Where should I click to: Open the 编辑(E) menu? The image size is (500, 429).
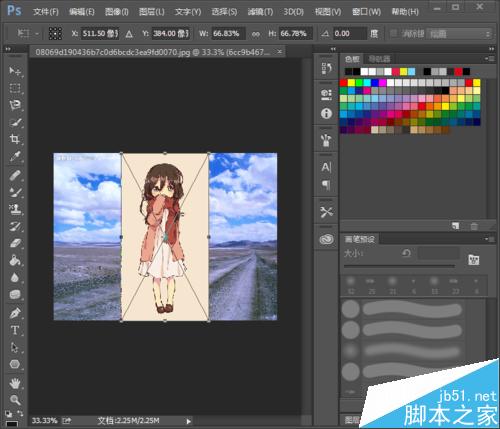click(82, 12)
